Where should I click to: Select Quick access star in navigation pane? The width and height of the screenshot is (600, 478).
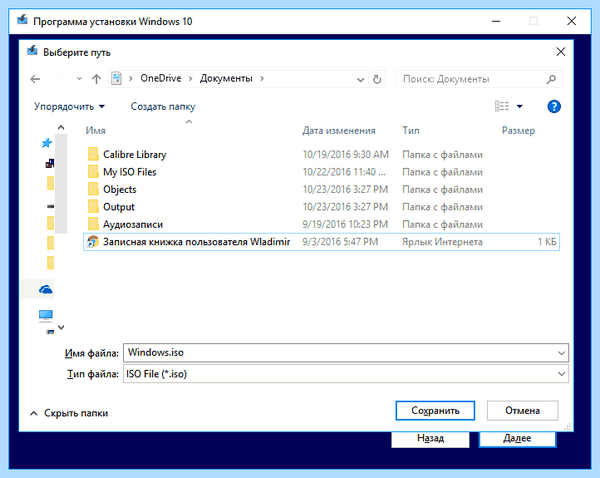pos(47,143)
